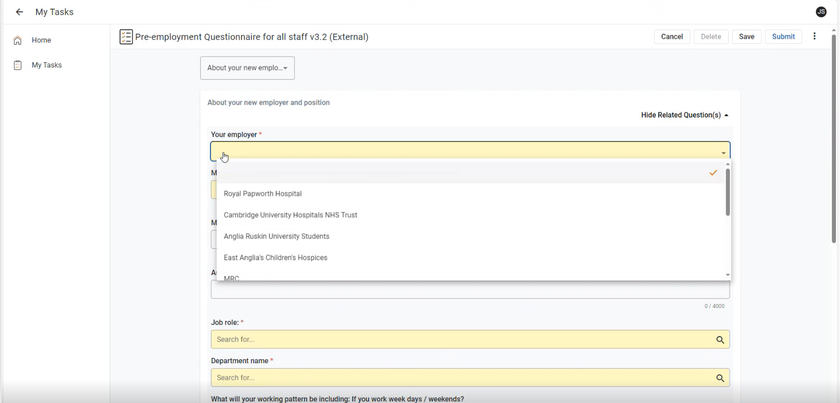Click the Job role search magnifier icon
Screen dimensions: 840x403
pyautogui.click(x=720, y=340)
